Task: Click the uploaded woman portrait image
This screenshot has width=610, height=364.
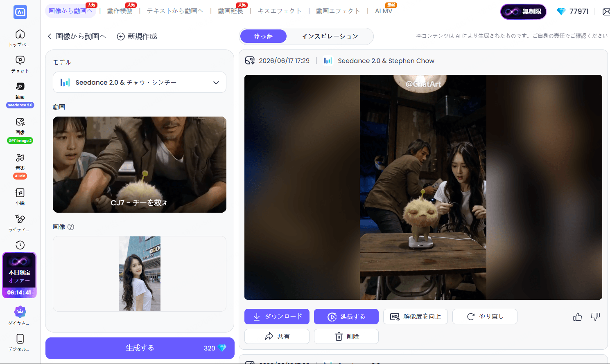Action: (140, 274)
